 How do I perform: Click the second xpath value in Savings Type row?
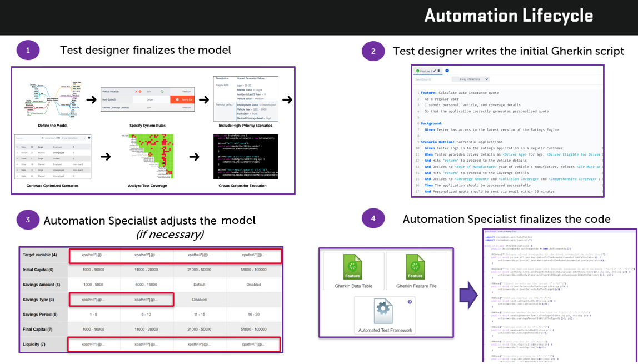[x=146, y=300]
